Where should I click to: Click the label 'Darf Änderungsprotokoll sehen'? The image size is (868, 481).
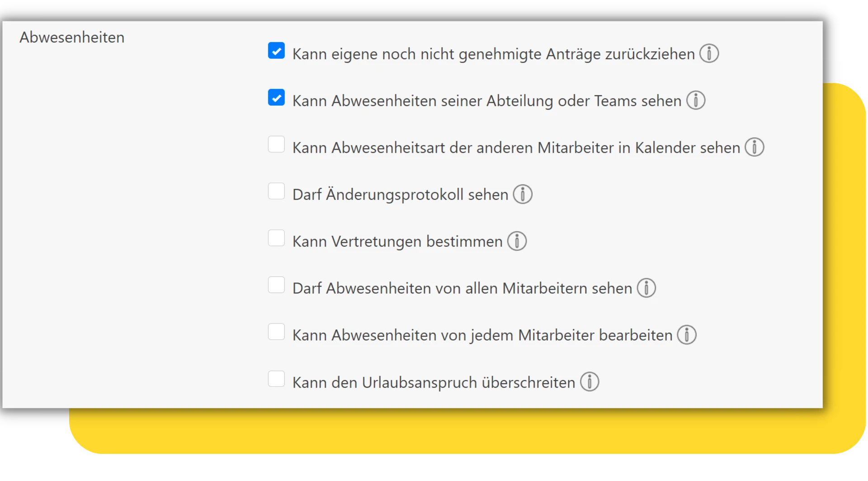400,194
